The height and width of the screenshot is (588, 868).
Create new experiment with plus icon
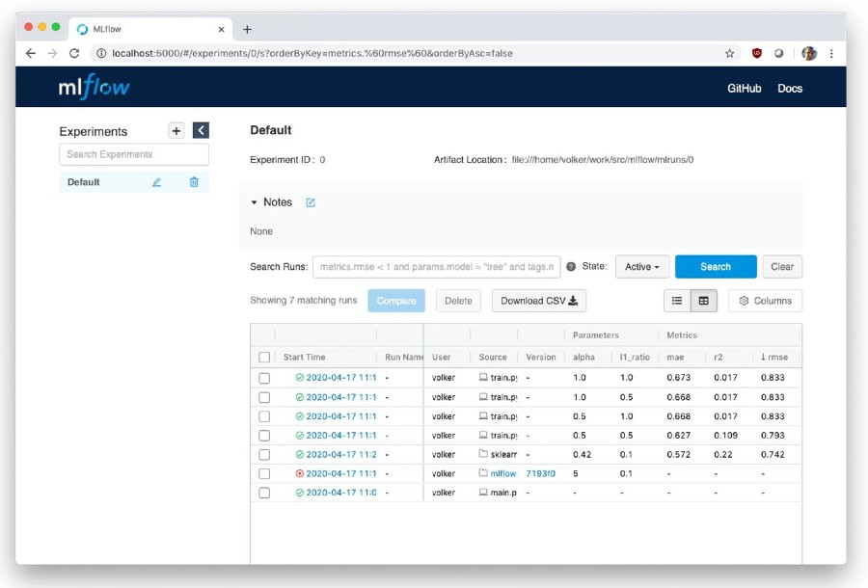click(176, 130)
